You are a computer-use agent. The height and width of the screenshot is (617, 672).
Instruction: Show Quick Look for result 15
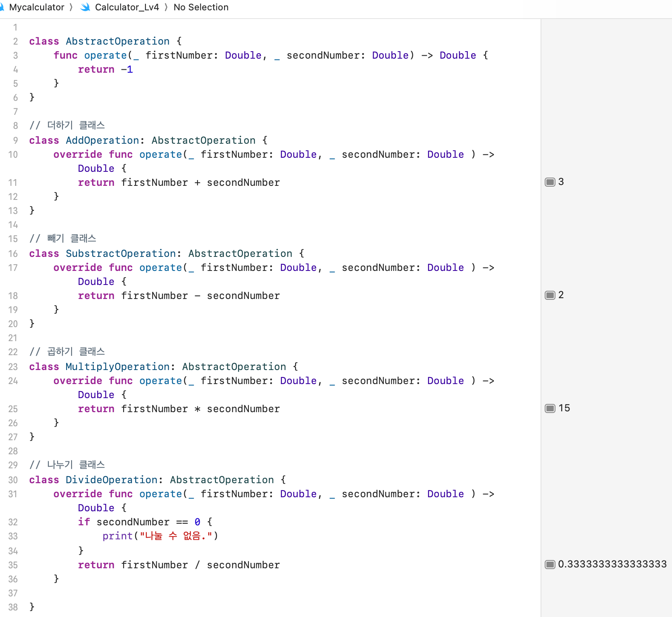[550, 408]
